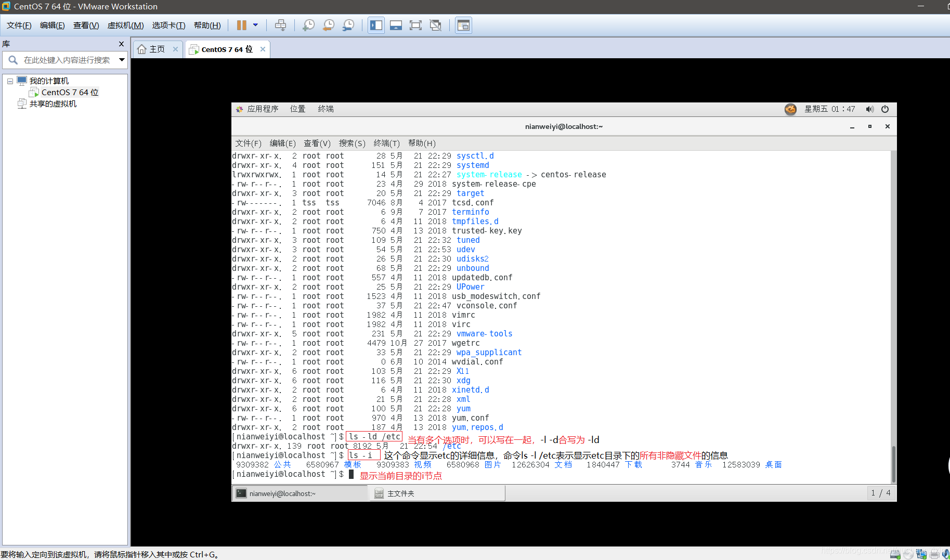Minimize the terminal window
Viewport: 950px width, 560px height.
coord(852,127)
